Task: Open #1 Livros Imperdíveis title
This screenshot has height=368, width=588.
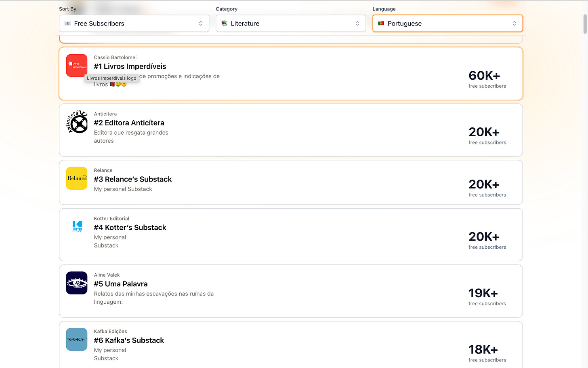Action: tap(130, 66)
